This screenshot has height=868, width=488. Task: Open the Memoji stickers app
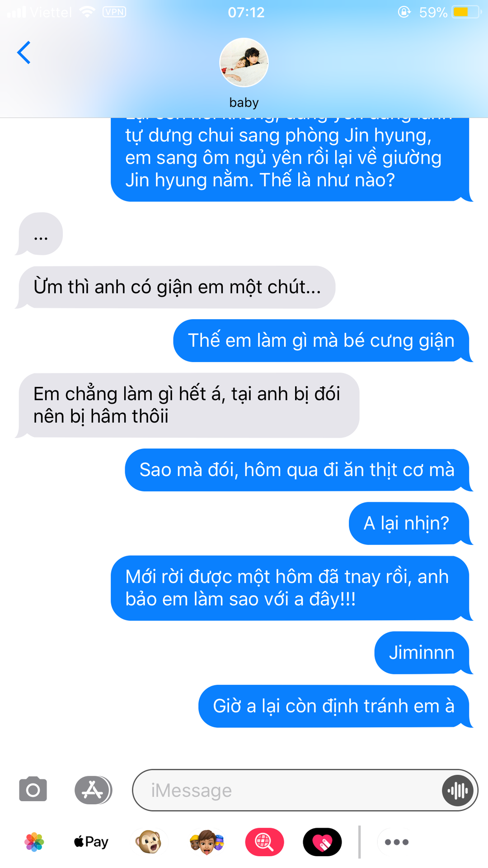(206, 842)
